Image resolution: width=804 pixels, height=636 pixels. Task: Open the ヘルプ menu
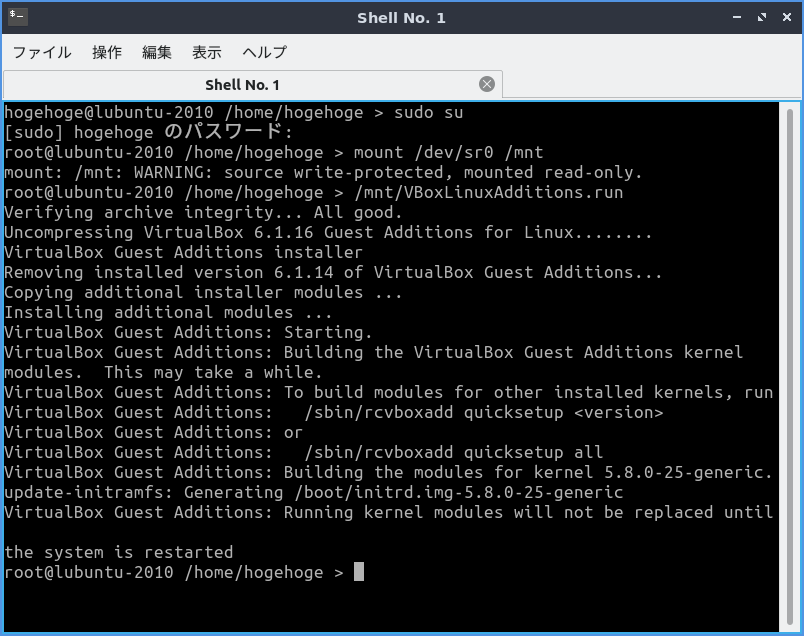pyautogui.click(x=265, y=52)
